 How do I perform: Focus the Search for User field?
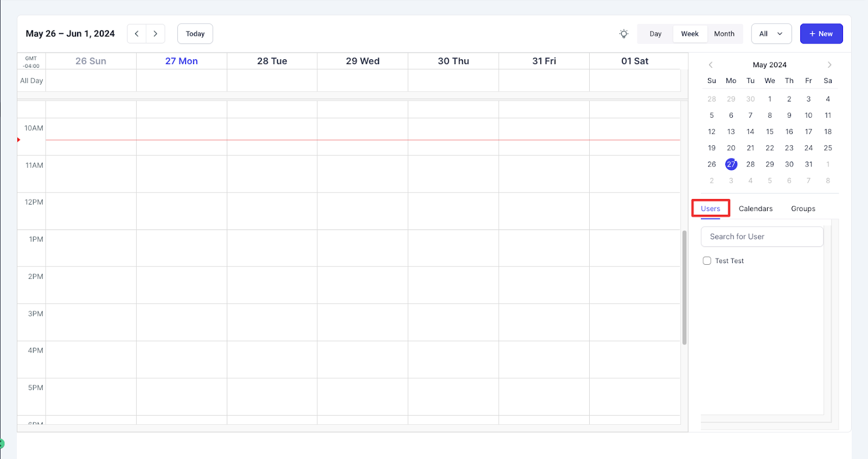click(x=762, y=237)
